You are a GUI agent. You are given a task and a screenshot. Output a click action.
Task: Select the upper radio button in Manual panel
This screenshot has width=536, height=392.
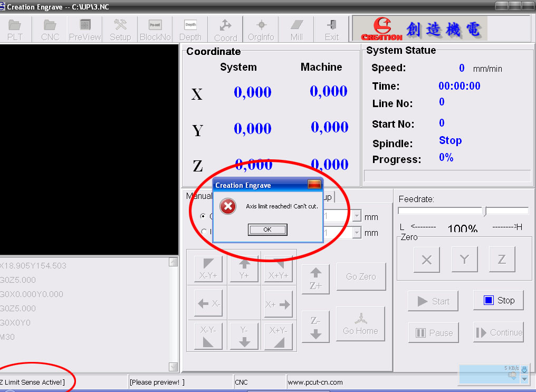click(x=203, y=216)
